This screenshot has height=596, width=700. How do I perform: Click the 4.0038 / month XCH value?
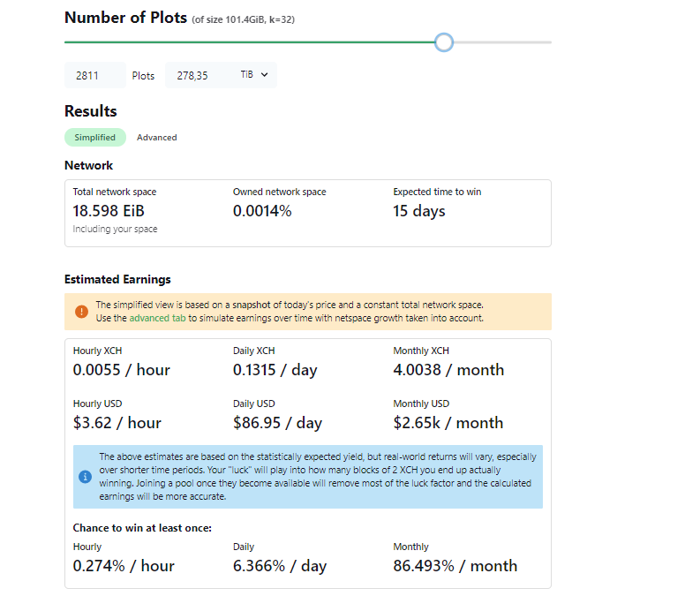[448, 370]
